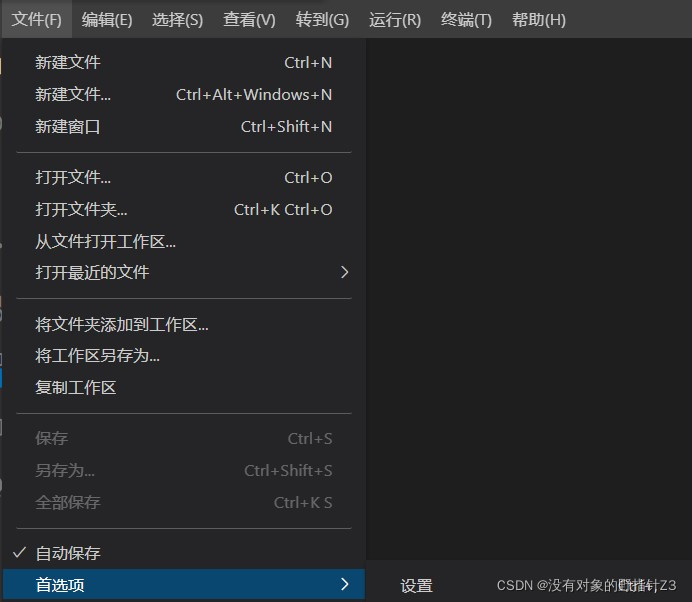692x602 pixels.
Task: Open the 运行(R) menu
Action: click(x=395, y=19)
